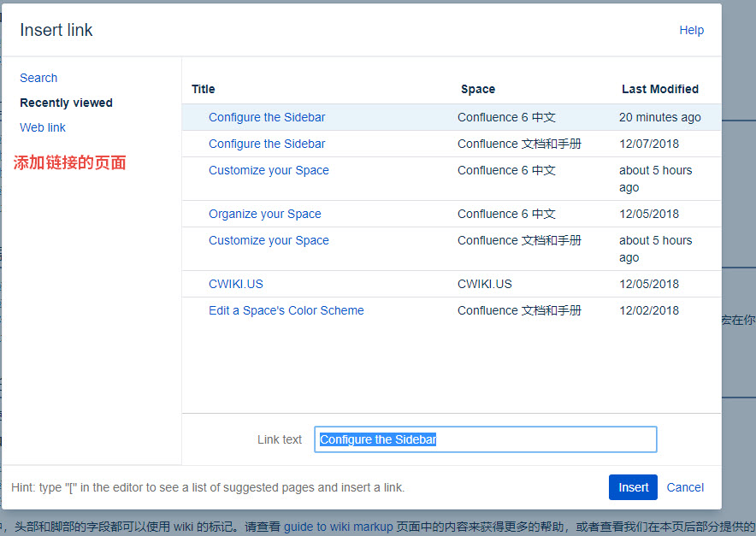Select the Recently viewed tab
The image size is (756, 536).
[66, 103]
